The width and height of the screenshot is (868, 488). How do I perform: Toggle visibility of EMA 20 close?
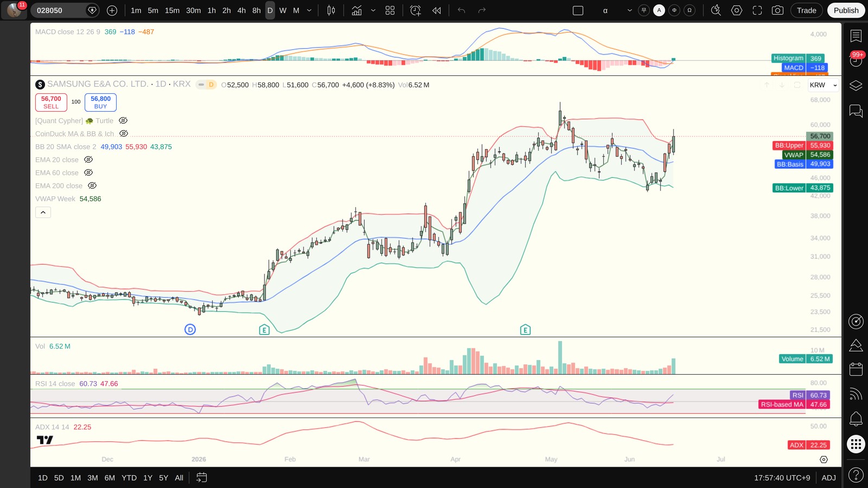(x=88, y=160)
